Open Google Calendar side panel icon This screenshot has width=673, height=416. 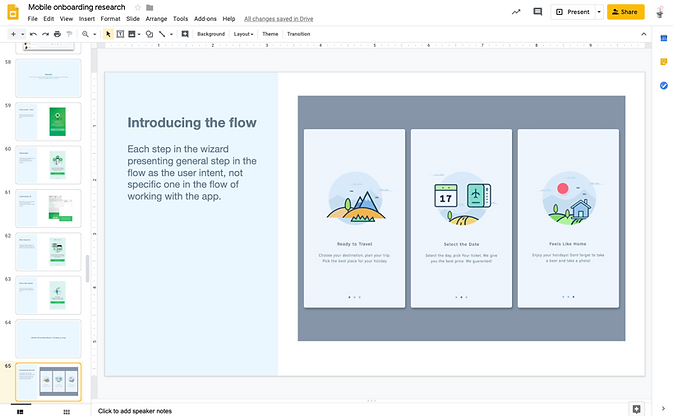664,38
